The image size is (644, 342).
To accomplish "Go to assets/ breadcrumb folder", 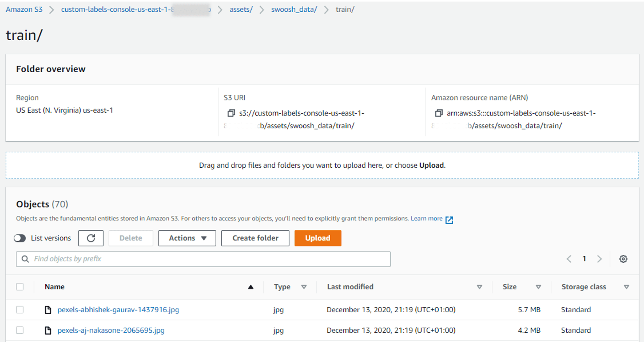I will (241, 9).
